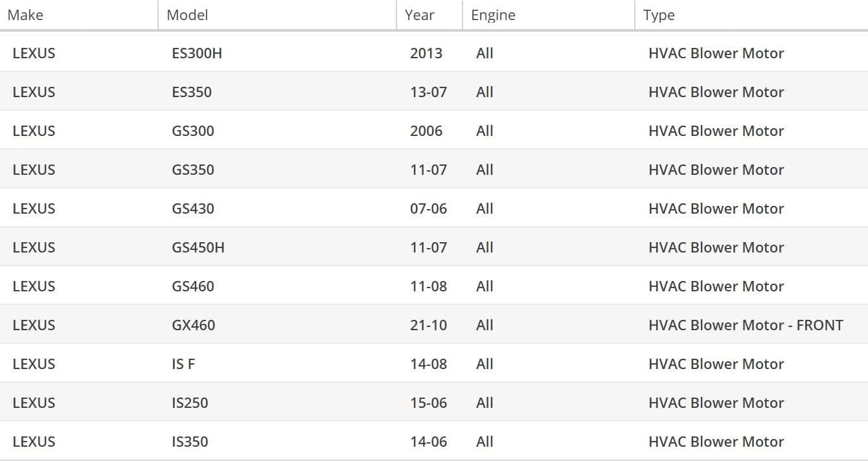Image resolution: width=868 pixels, height=461 pixels.
Task: Click HVAC Blower Motor - FRONT type
Action: [x=746, y=325]
